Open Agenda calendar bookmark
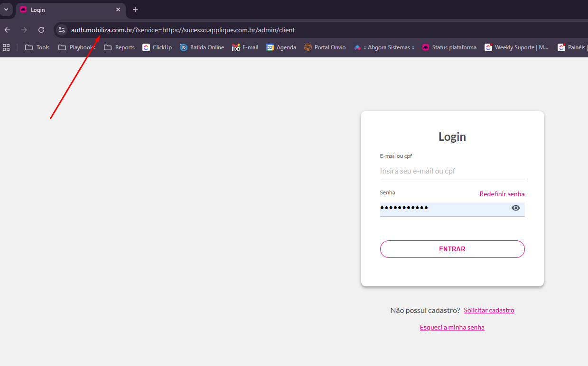588x366 pixels. tap(281, 47)
